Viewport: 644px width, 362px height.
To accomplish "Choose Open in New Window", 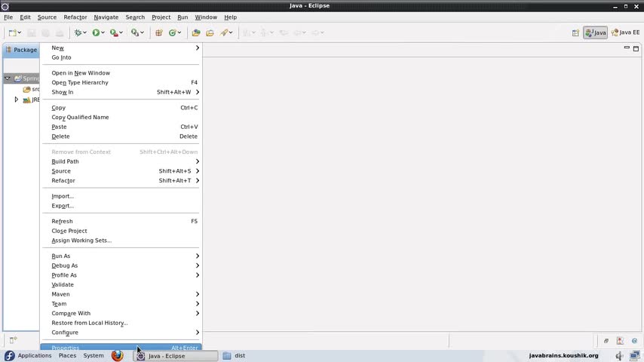I will click(121, 72).
